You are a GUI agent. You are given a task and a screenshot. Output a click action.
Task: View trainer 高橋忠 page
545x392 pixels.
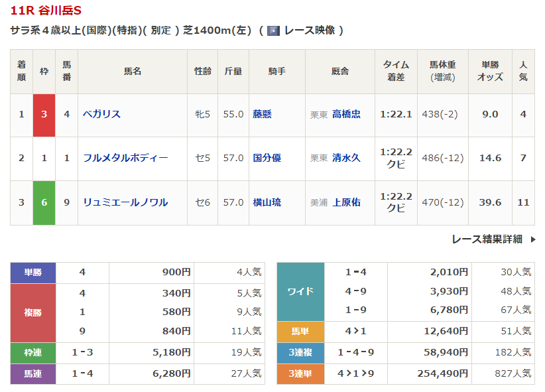click(346, 114)
